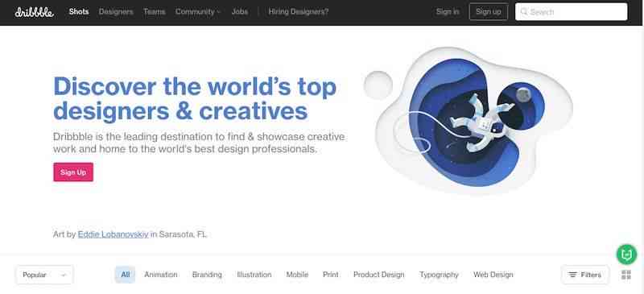This screenshot has width=644, height=294.
Task: Open Eddie Lobanovskiy's profile link
Action: [113, 234]
